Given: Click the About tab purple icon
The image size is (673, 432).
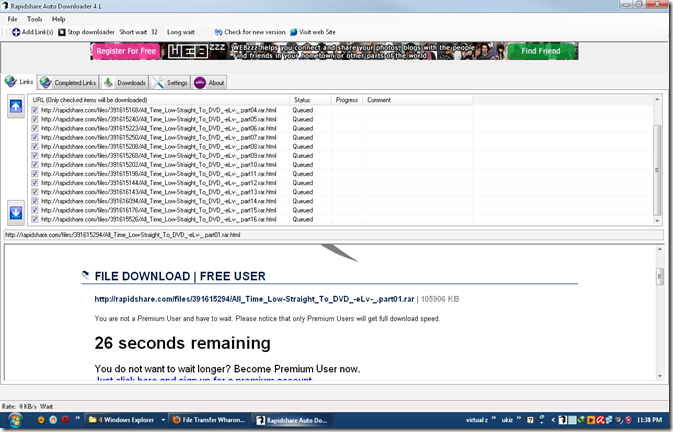Looking at the screenshot, I should (x=200, y=83).
